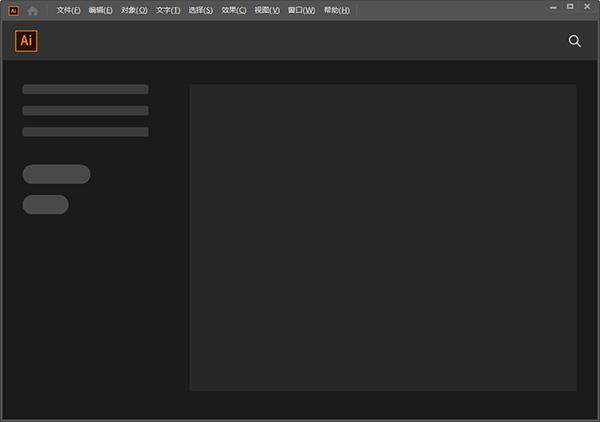Open the 窗口(W) menu

(301, 10)
